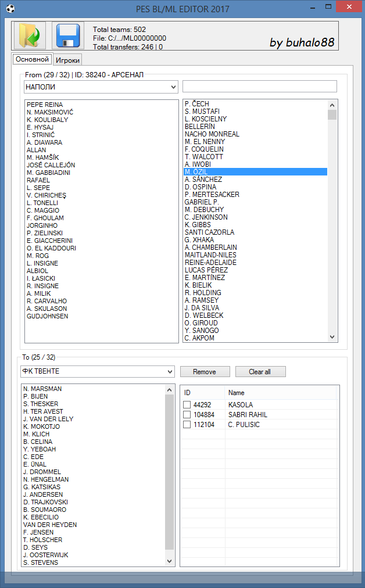Select L. INSIGNE player

pyautogui.click(x=42, y=263)
